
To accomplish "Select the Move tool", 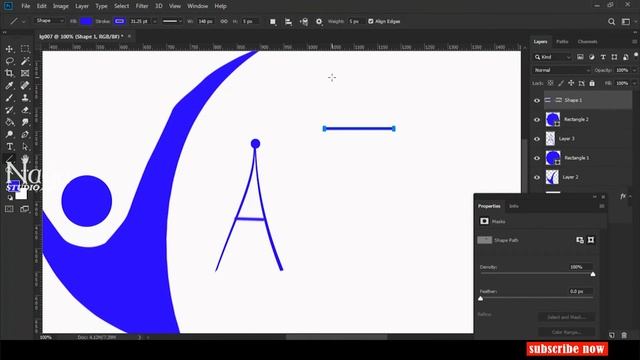I will click(9, 49).
